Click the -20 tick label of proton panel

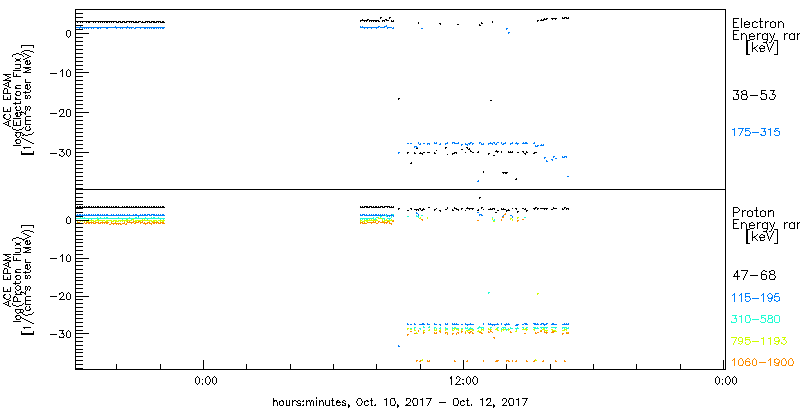(59, 296)
